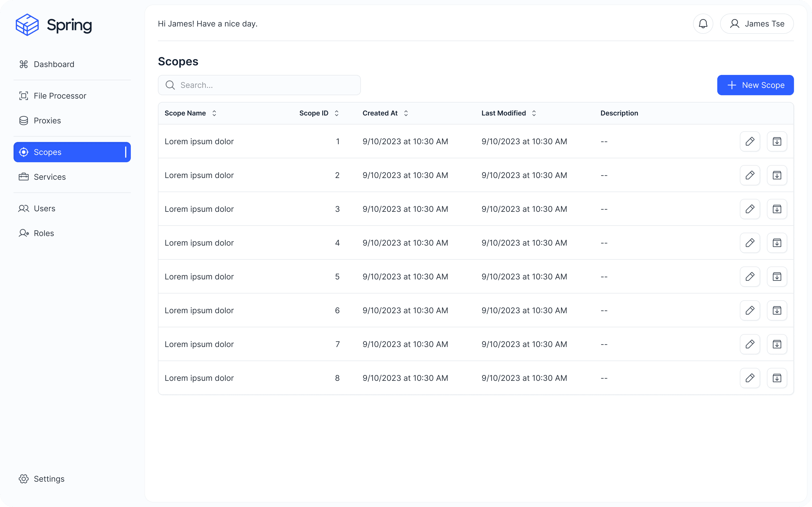This screenshot has height=507, width=812.
Task: Archive scope with ID 2
Action: (777, 175)
